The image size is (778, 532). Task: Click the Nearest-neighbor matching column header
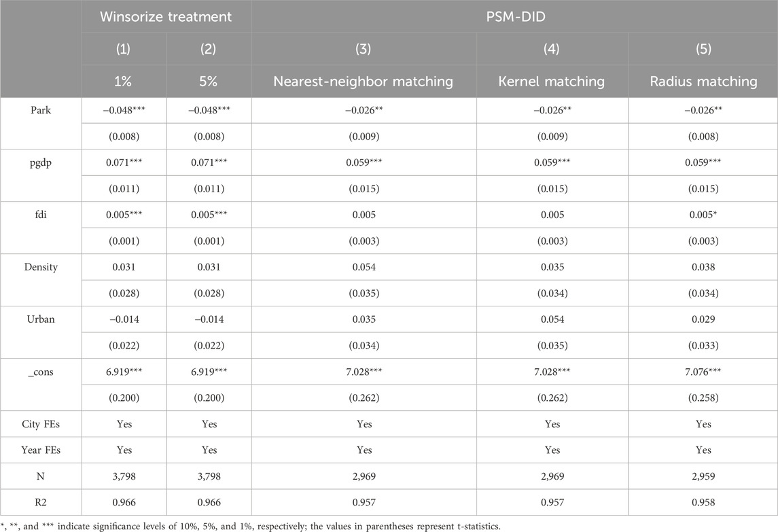(x=363, y=82)
